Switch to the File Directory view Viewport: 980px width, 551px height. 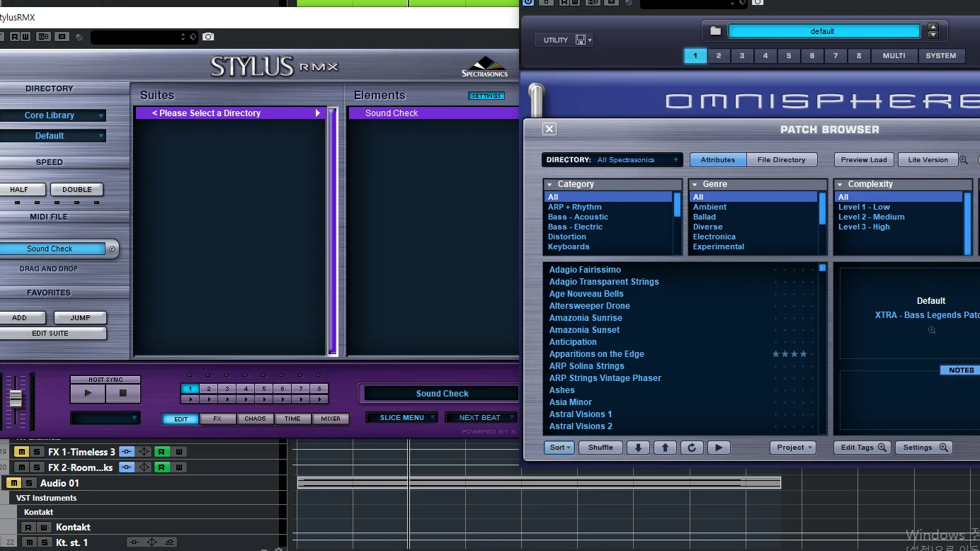pos(782,160)
